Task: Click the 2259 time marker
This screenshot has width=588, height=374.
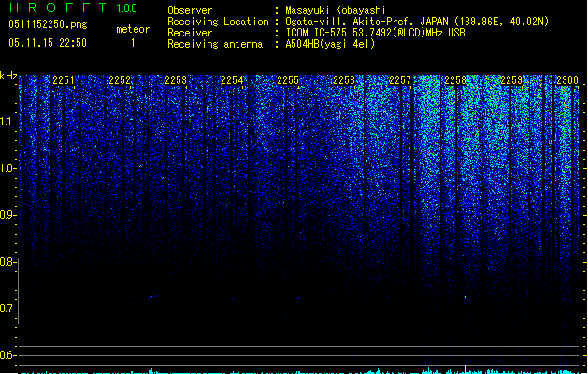Action: pyautogui.click(x=511, y=80)
